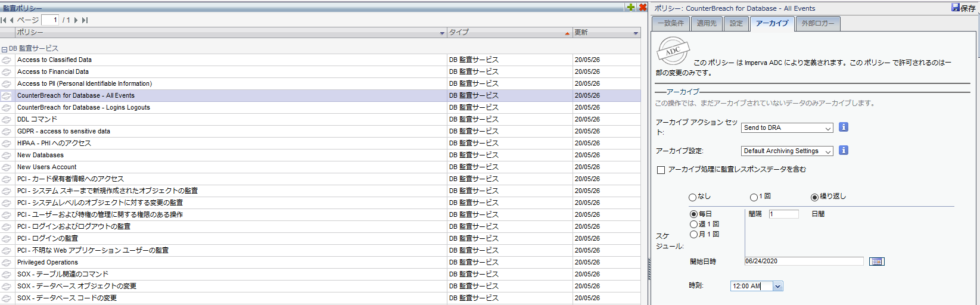This screenshot has height=305, width=980.
Task: Enable アーカイブ処理に監査レスポンスデータを含む checkbox
Action: (661, 170)
